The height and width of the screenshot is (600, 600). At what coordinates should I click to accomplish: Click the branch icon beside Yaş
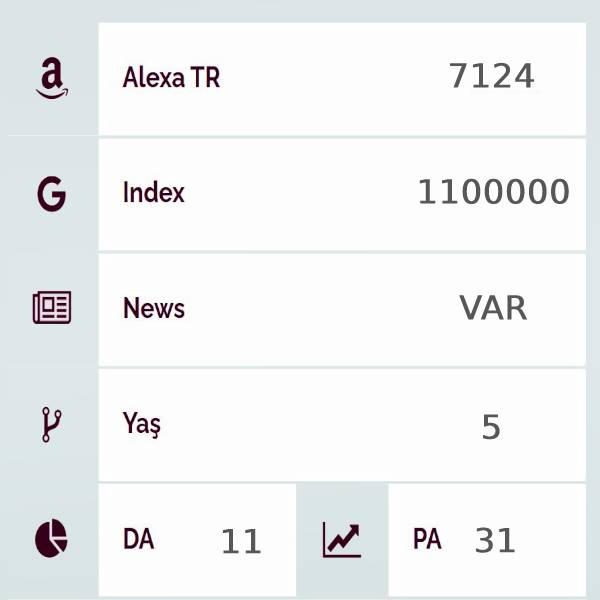click(x=51, y=425)
